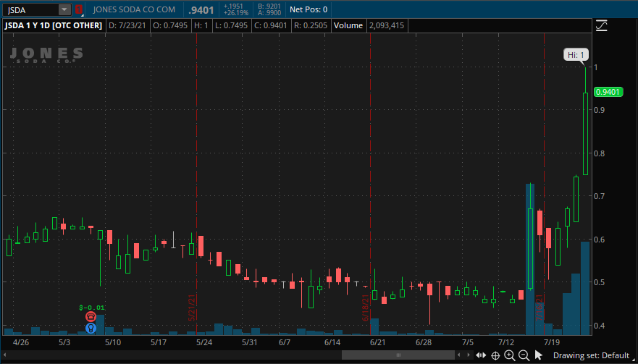Select the crosshair pointer icon
Image resolution: width=638 pixels, height=364 pixels.
pos(495,355)
